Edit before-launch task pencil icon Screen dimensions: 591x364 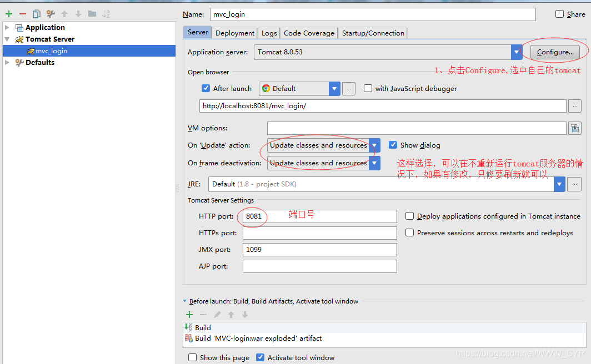217,315
